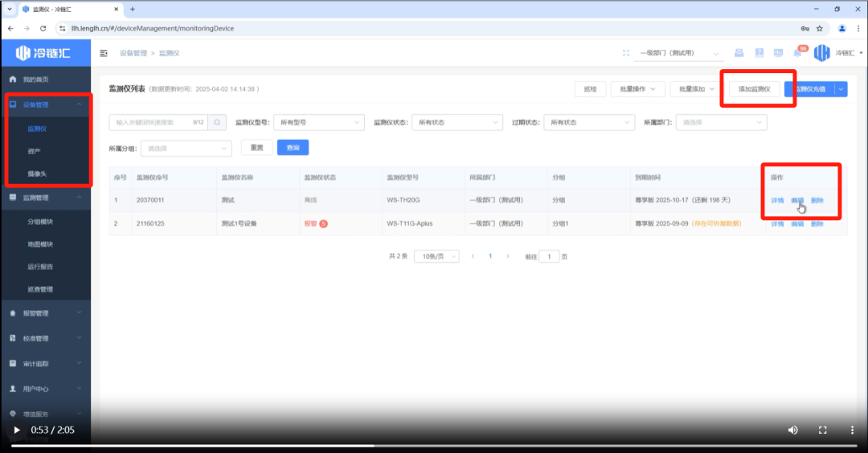Collapse the 设备管理 sidebar section
This screenshot has height=453, width=868.
click(x=46, y=104)
